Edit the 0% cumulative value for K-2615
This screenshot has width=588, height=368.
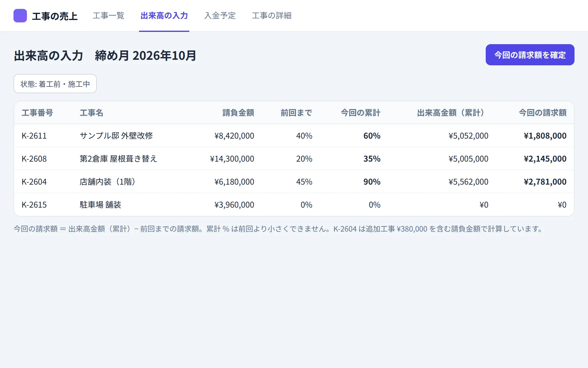(x=375, y=205)
